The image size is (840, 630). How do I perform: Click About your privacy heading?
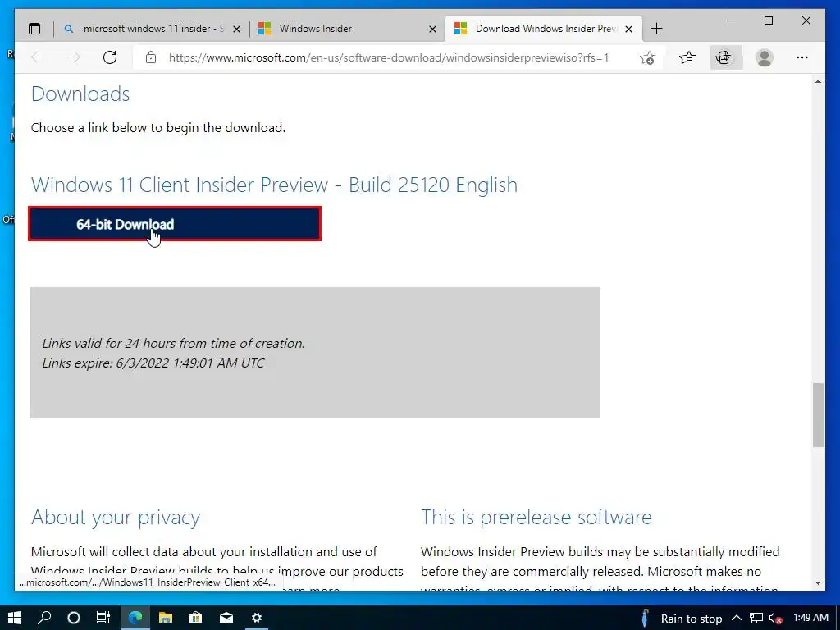coord(116,517)
